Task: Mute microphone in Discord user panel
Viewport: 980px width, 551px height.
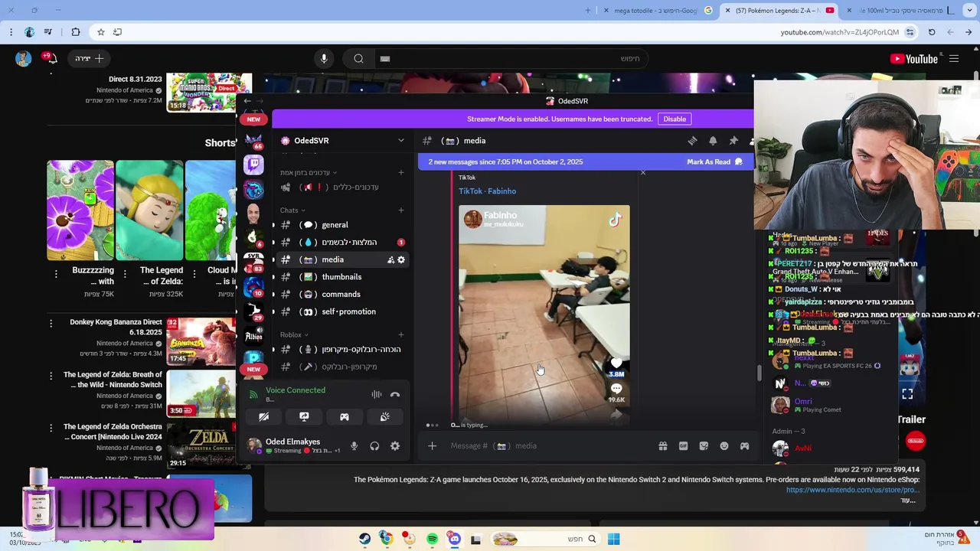Action: [x=354, y=446]
